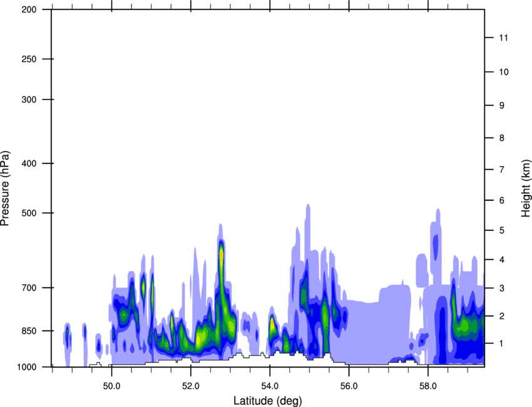Select the 850 pressure tick label
Image resolution: width=532 pixels, height=407 pixels.
pos(29,331)
